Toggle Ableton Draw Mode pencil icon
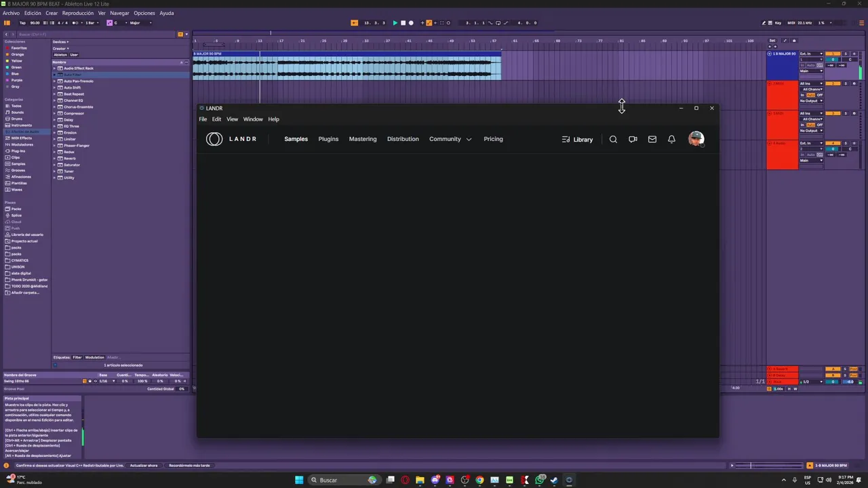Image resolution: width=868 pixels, height=488 pixels. pyautogui.click(x=764, y=23)
